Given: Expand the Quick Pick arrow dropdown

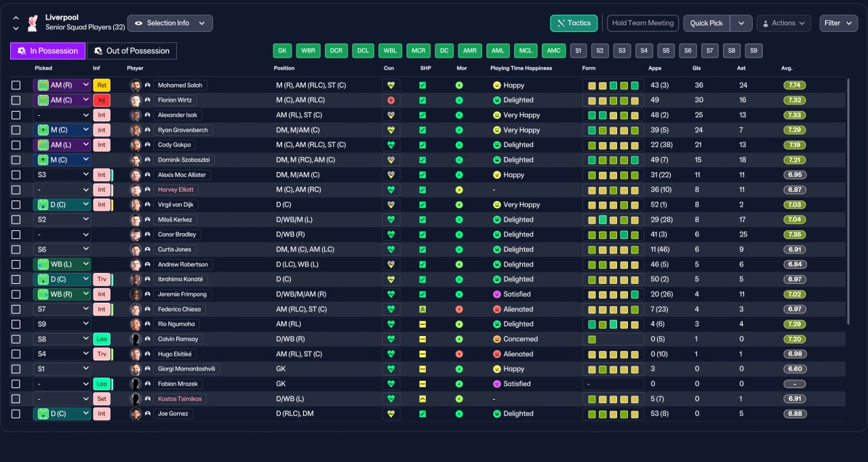Looking at the screenshot, I should click(x=741, y=23).
